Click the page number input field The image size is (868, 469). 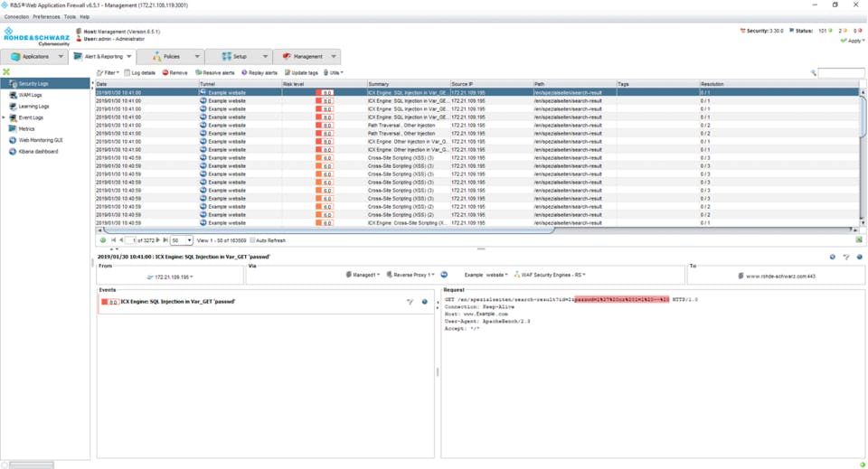tap(130, 240)
